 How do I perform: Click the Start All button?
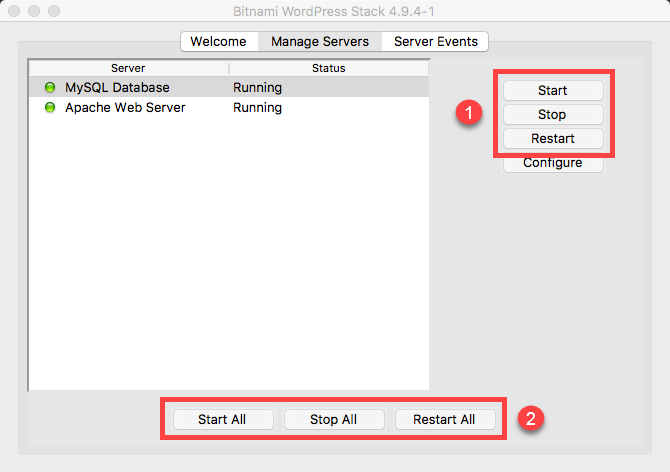[x=223, y=419]
